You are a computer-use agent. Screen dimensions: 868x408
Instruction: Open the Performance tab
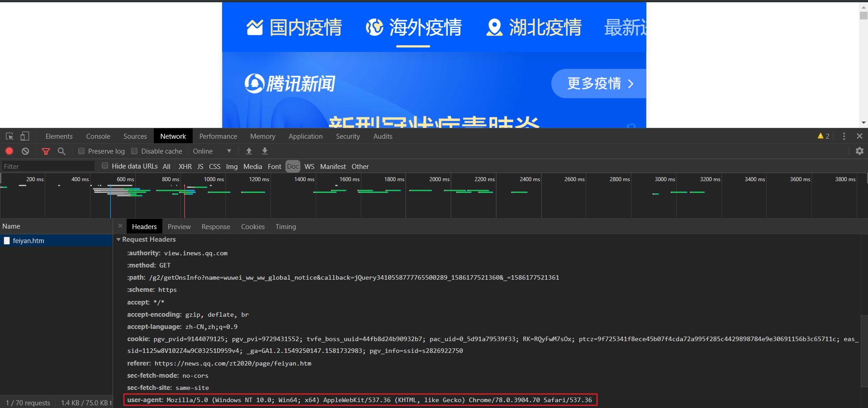(218, 136)
